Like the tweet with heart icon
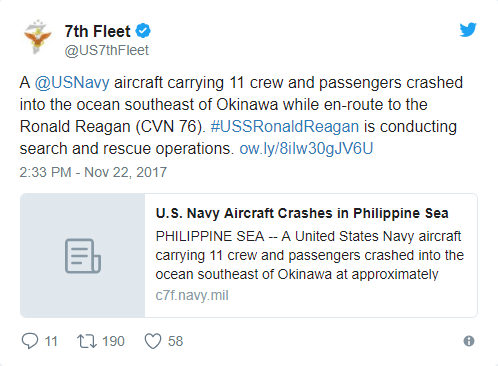The width and height of the screenshot is (498, 366). [x=153, y=341]
